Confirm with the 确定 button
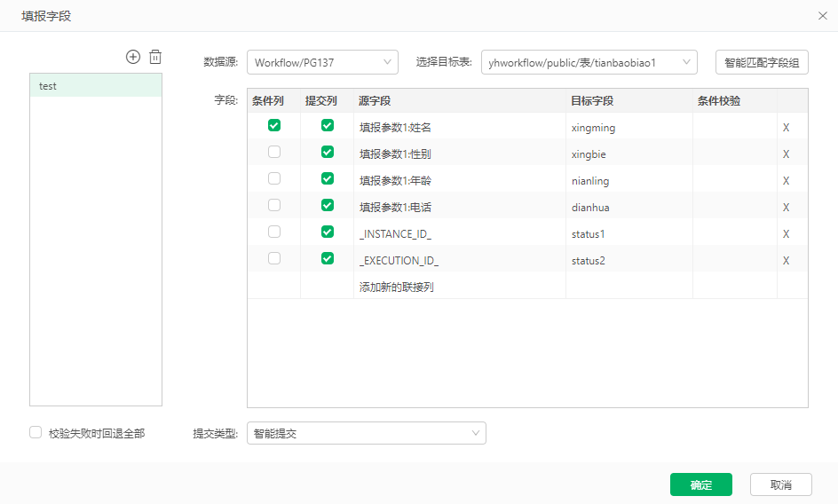838x504 pixels. pos(700,484)
